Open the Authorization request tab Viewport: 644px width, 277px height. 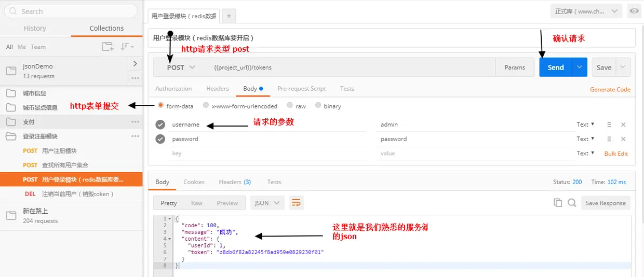tap(173, 89)
